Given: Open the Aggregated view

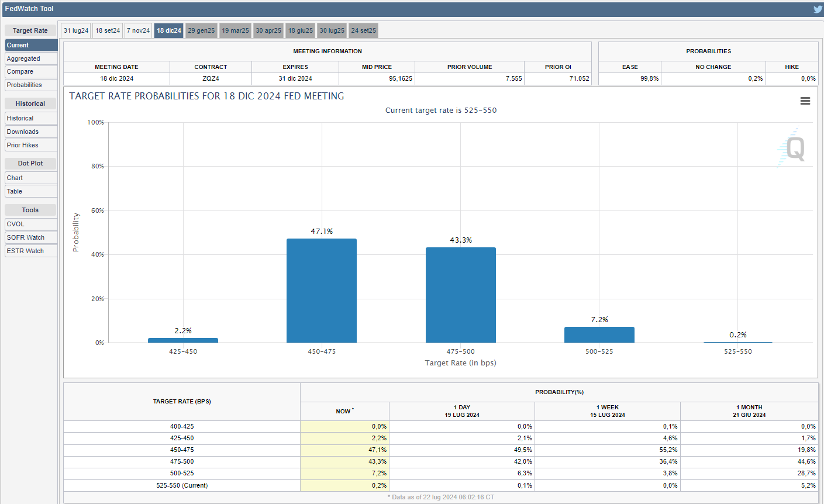Looking at the screenshot, I should point(32,58).
